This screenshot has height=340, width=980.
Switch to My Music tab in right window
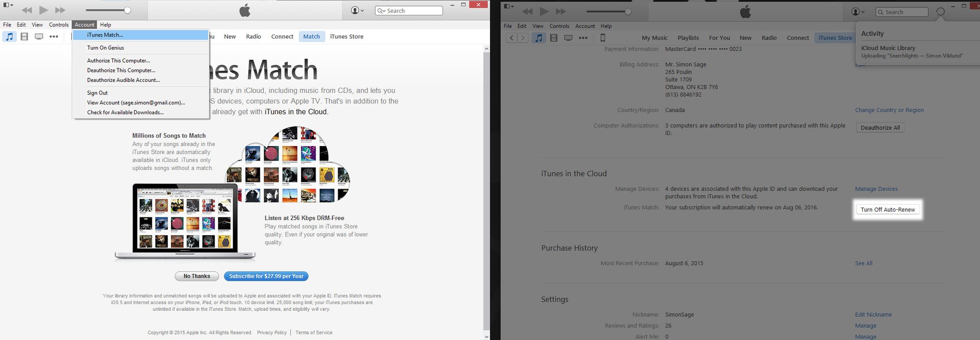coord(655,38)
